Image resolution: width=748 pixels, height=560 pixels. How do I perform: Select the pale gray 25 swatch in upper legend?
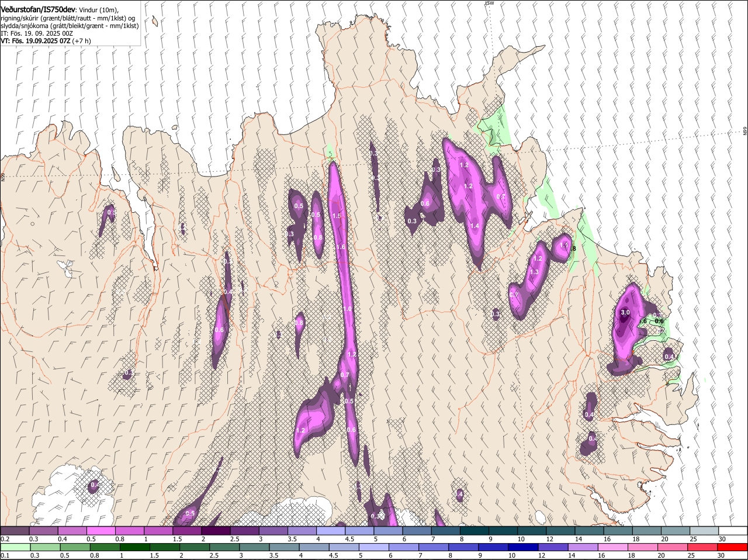pos(705,530)
